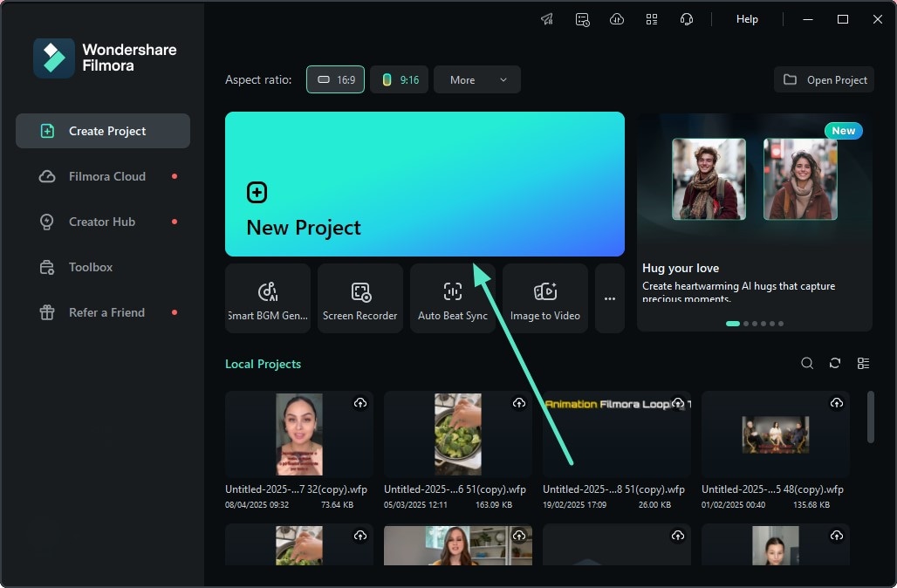Refresh the local projects list

[x=835, y=363]
